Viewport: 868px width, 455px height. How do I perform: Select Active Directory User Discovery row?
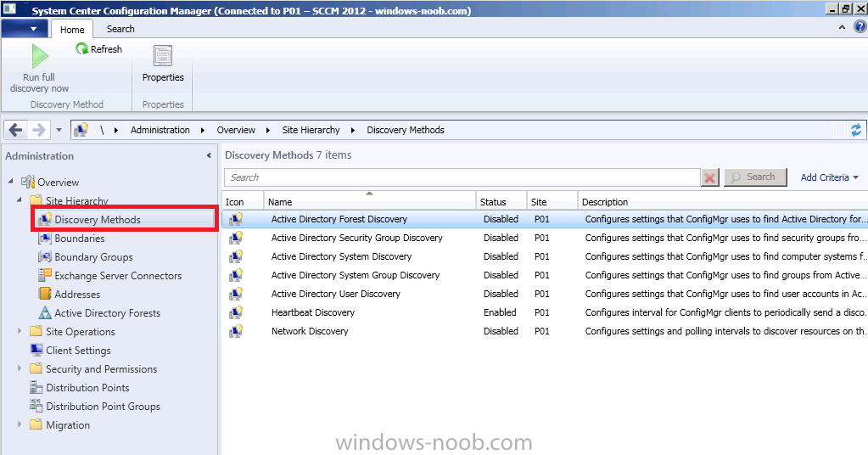click(545, 294)
